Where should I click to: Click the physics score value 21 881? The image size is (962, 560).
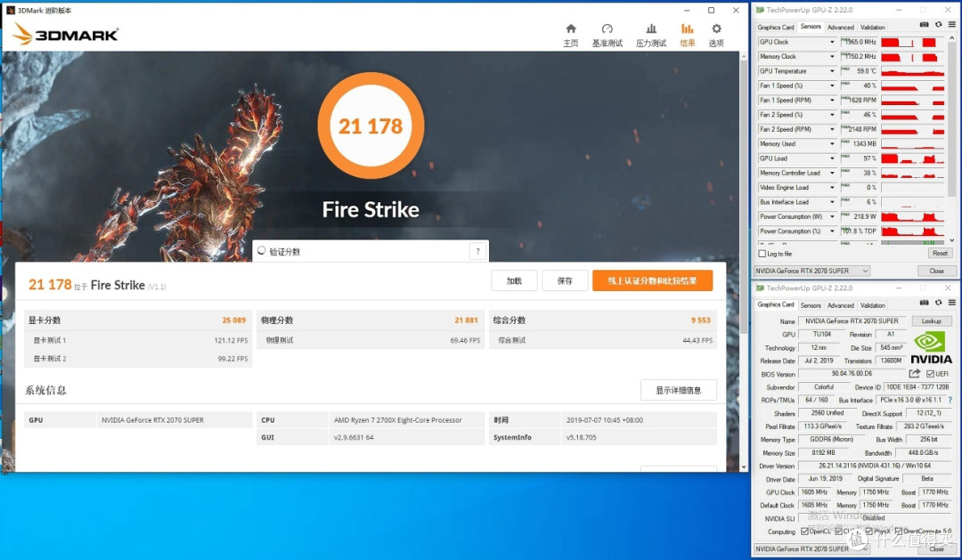[x=466, y=321]
